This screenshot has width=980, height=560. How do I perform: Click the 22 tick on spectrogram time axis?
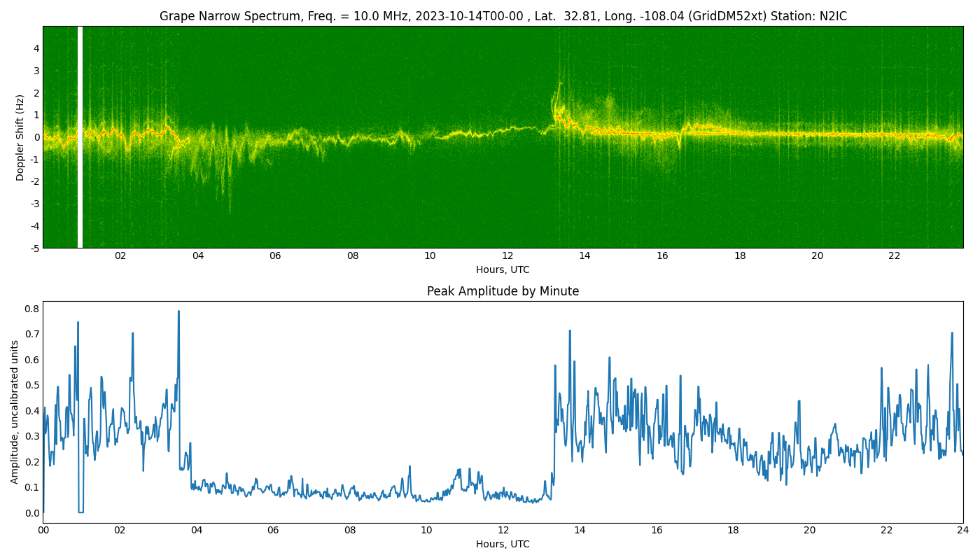tap(895, 256)
